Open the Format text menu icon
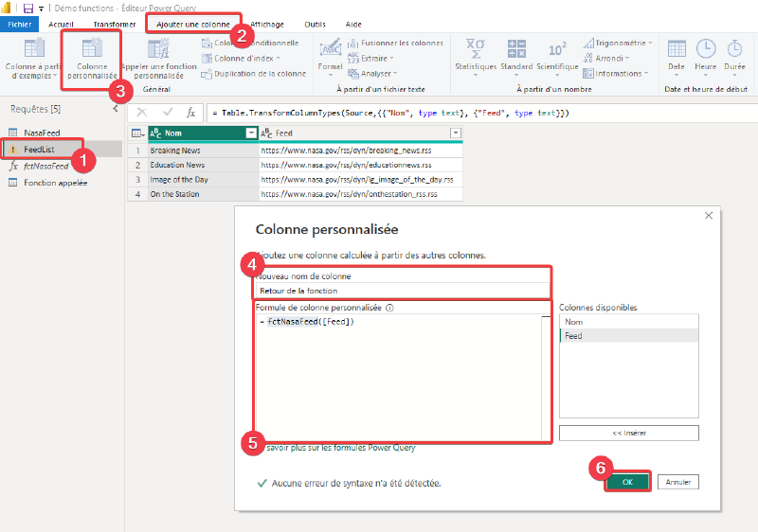The image size is (758, 532). (x=331, y=48)
